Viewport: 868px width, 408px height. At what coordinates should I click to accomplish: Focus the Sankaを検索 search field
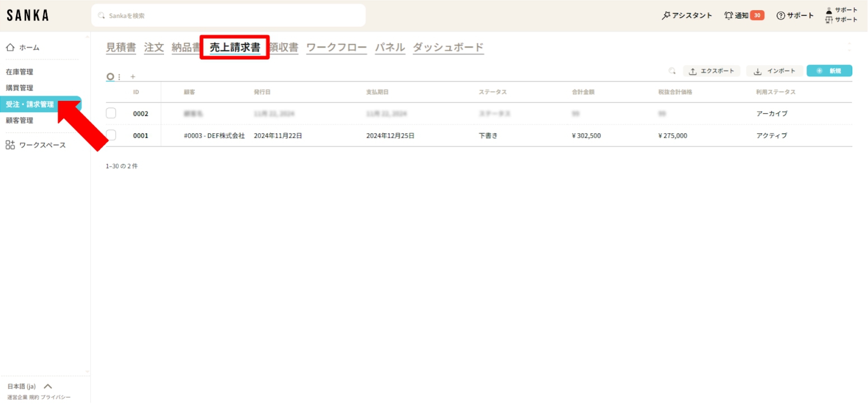[228, 16]
